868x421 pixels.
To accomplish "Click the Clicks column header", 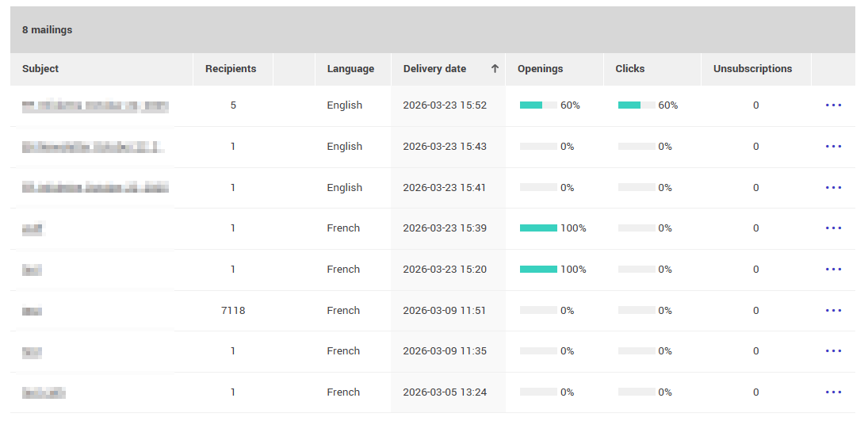I will 630,69.
